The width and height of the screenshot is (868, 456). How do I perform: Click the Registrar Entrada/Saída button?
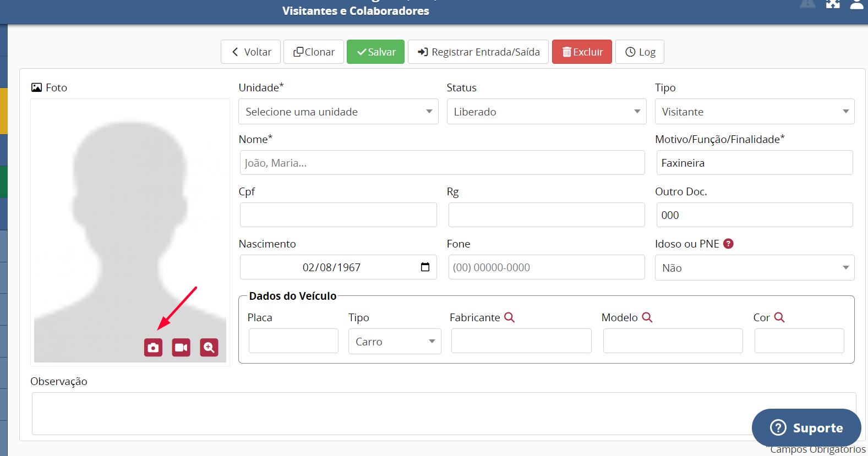point(478,52)
